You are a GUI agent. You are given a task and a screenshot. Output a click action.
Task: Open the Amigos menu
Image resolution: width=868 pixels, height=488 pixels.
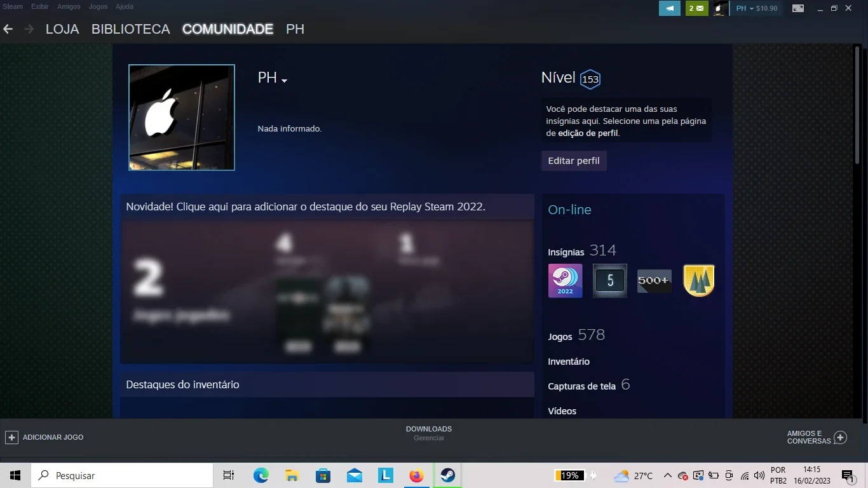point(69,6)
